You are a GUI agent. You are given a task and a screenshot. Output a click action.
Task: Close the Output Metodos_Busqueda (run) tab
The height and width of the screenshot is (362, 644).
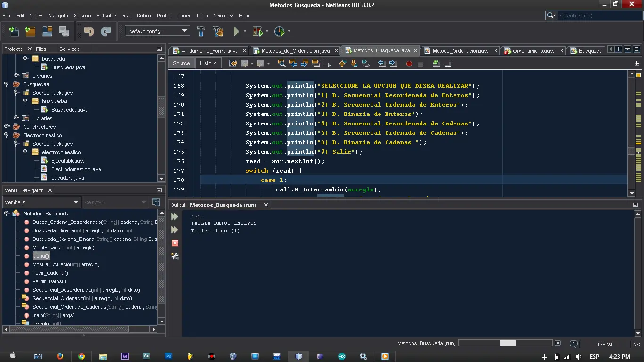click(x=266, y=205)
